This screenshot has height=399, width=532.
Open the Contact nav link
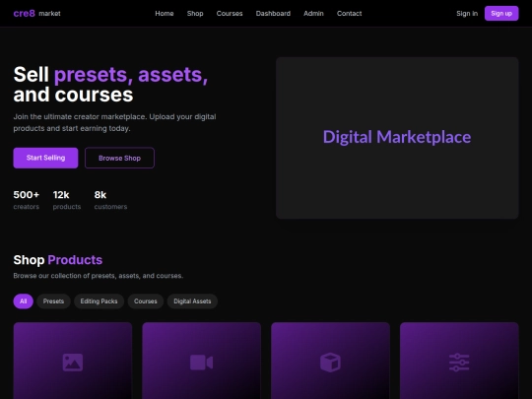(x=349, y=13)
